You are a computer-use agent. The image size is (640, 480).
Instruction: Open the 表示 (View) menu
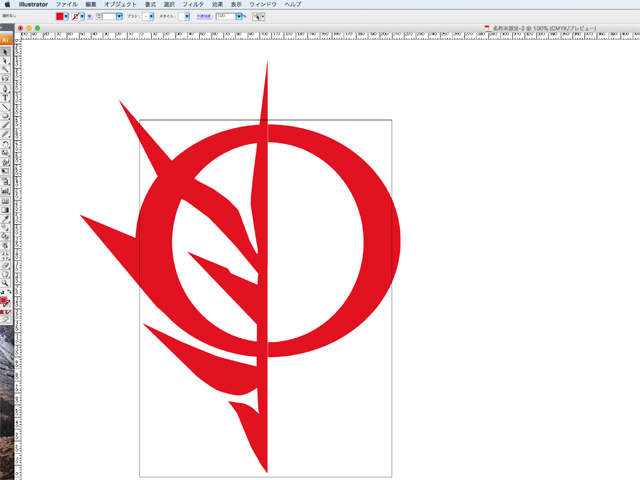click(236, 4)
